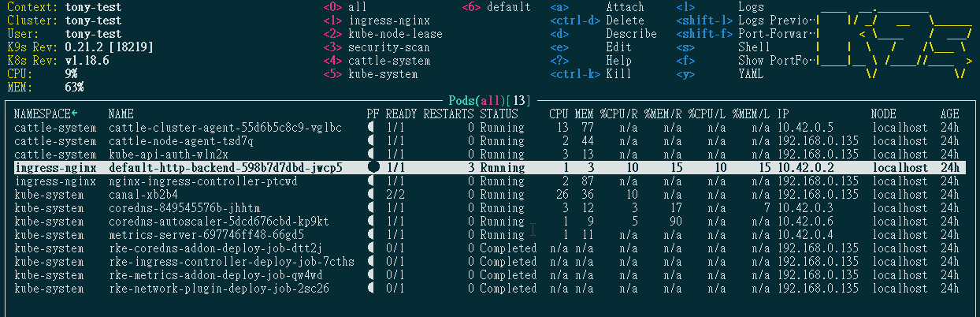Click the STATUS column header
The image size is (980, 317).
pos(499,114)
